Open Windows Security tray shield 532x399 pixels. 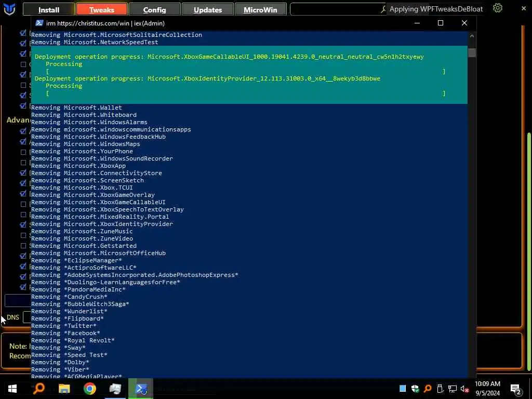tap(415, 389)
